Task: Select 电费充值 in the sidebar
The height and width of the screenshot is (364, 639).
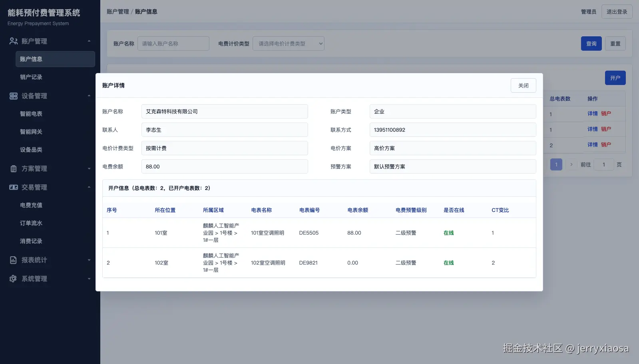Action: coord(31,205)
